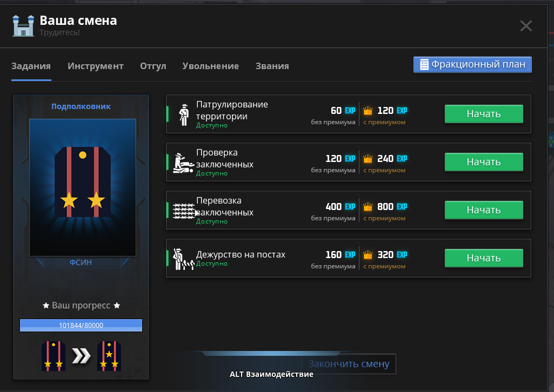This screenshot has height=392, width=554.
Task: Click the double chevron arrows between ranks
Action: pyautogui.click(x=81, y=356)
